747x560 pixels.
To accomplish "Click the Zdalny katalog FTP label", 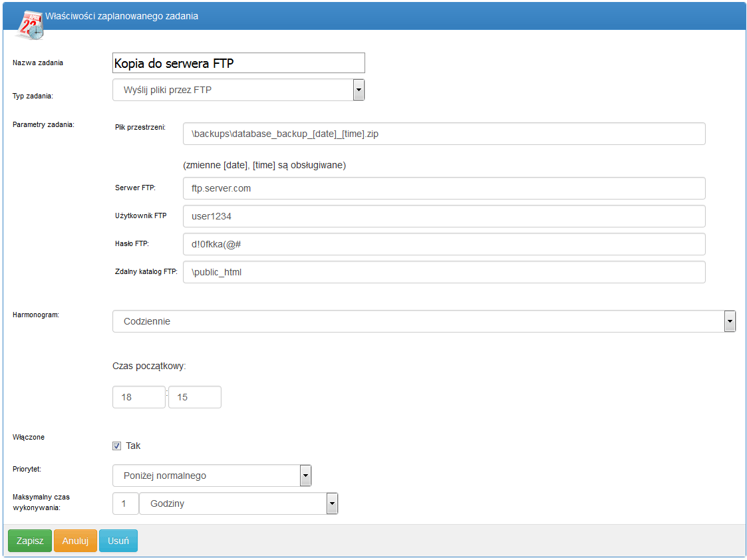I will (146, 272).
